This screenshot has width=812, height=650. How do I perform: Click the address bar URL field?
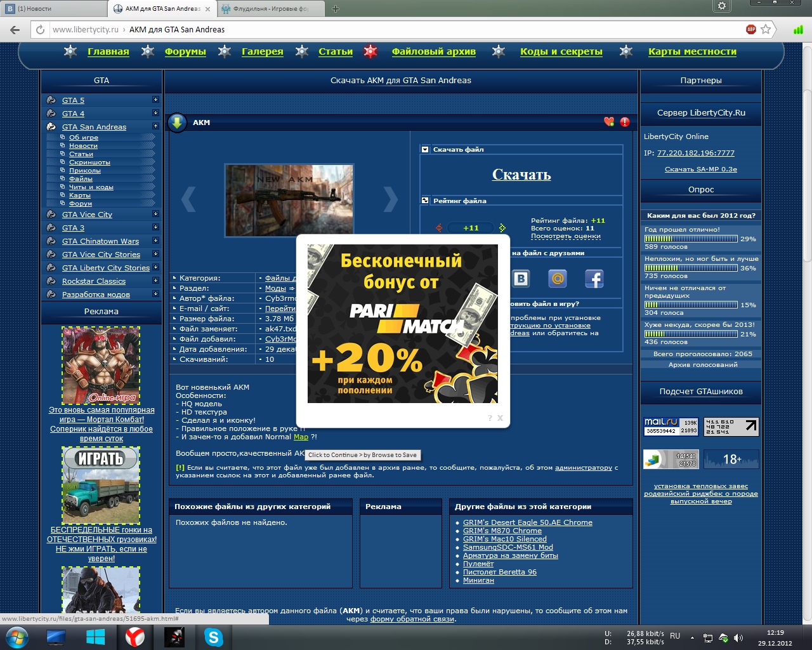pos(393,29)
